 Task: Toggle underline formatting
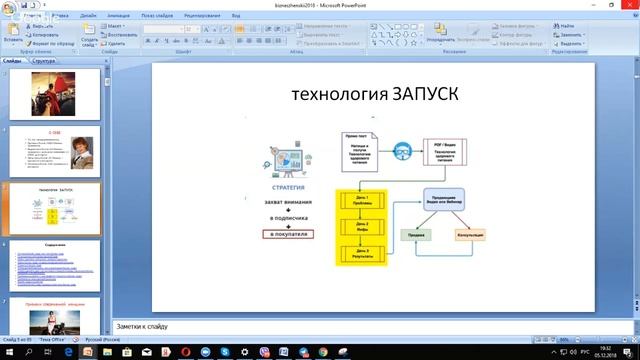click(167, 41)
